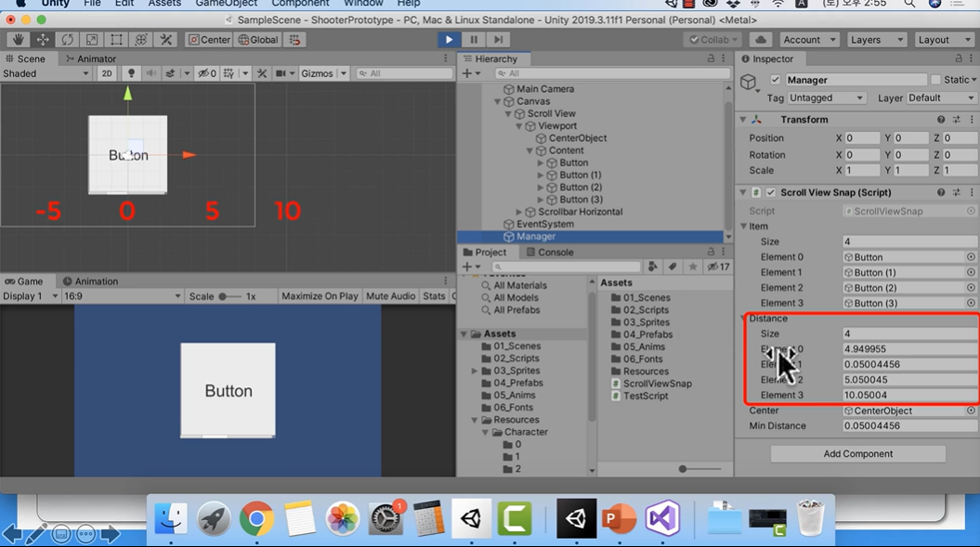Open the Layout dropdown

(943, 39)
